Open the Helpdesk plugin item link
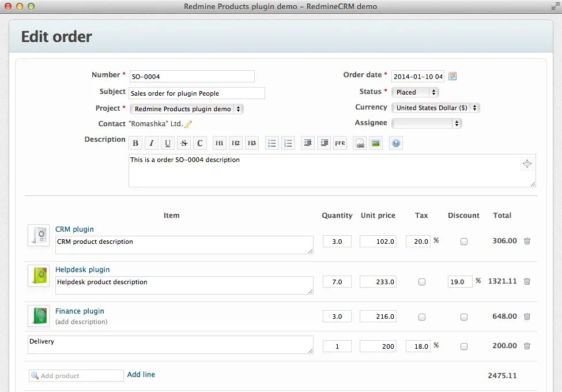562x392 pixels. click(x=82, y=269)
